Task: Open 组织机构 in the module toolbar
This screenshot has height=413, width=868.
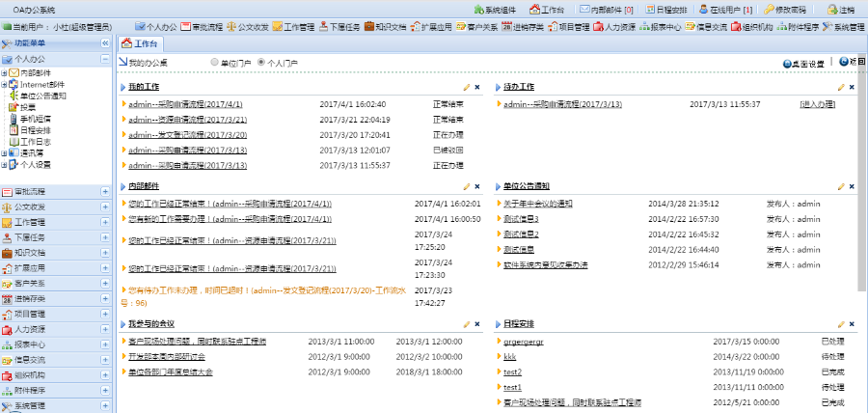Action: point(751,27)
